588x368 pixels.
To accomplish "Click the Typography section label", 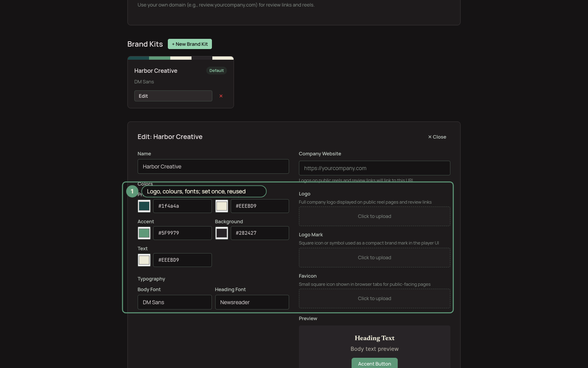I will (151, 279).
